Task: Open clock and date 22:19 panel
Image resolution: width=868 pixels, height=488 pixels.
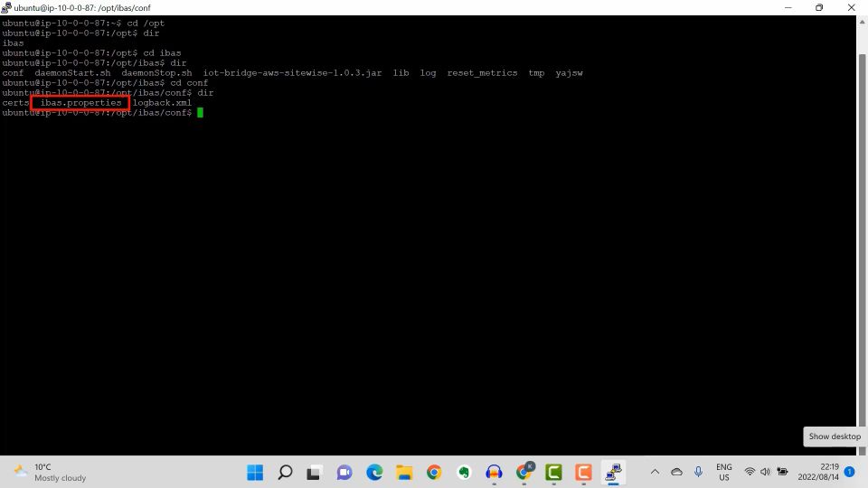Action: click(x=818, y=472)
